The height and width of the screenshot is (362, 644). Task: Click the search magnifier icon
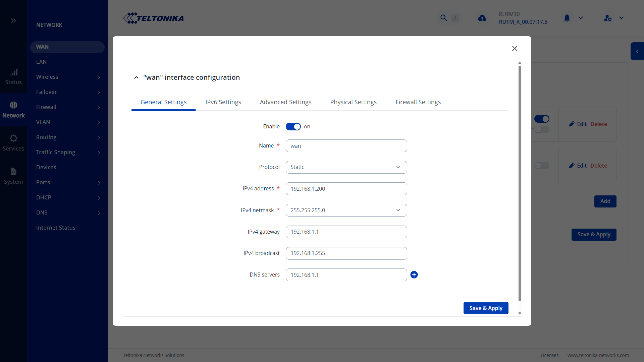coord(443,18)
